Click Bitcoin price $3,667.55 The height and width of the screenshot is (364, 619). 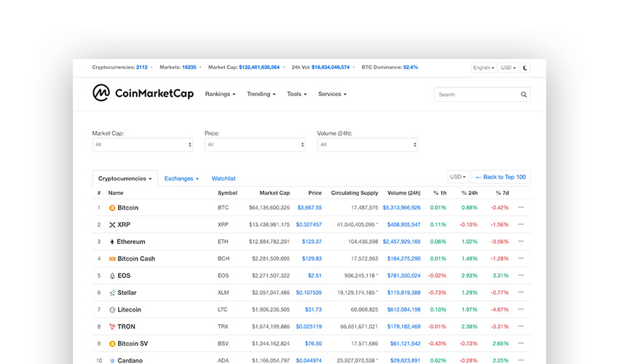(x=309, y=207)
